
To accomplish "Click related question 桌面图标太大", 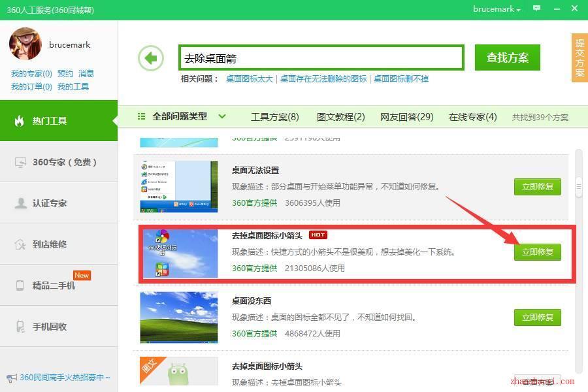I will point(250,79).
